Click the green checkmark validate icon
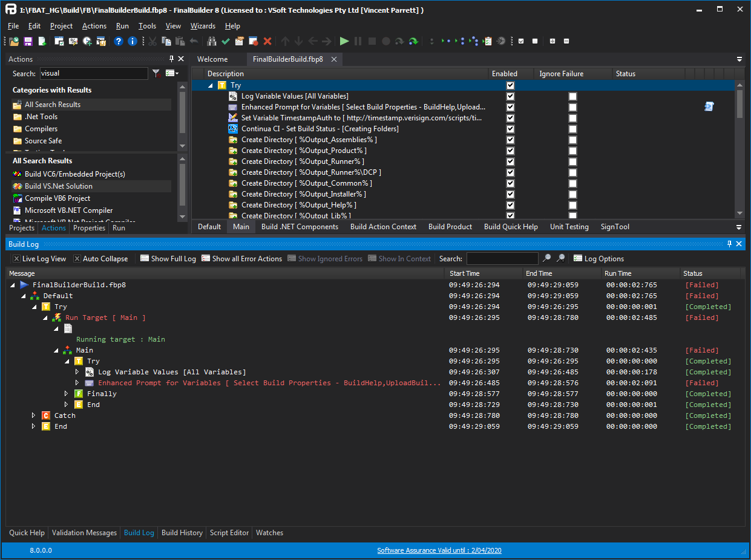 click(226, 41)
